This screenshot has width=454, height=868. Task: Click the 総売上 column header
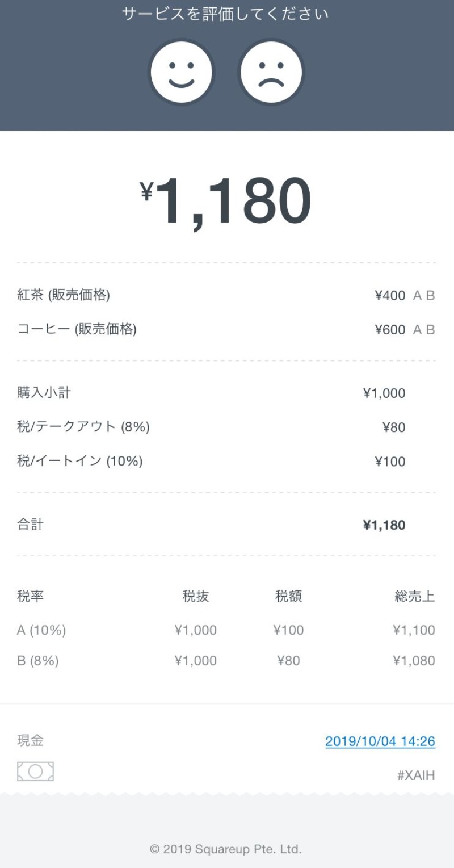tap(415, 596)
